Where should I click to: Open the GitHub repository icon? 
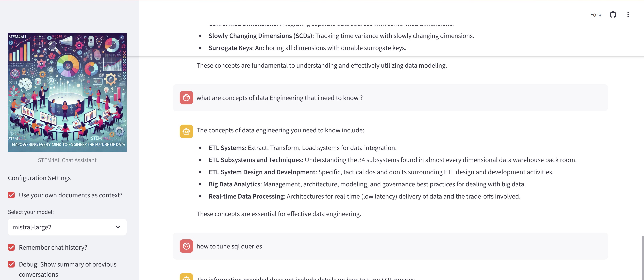pos(613,15)
